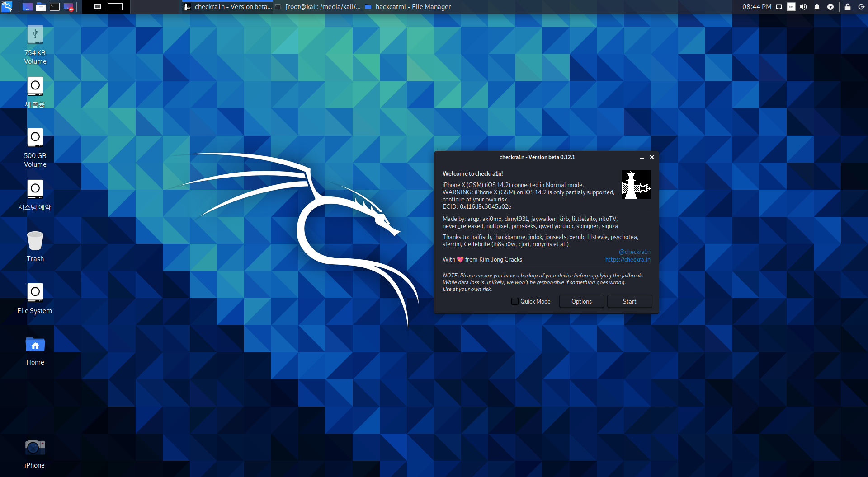Click the checkra1n chess piece logo
The image size is (868, 477).
636,184
